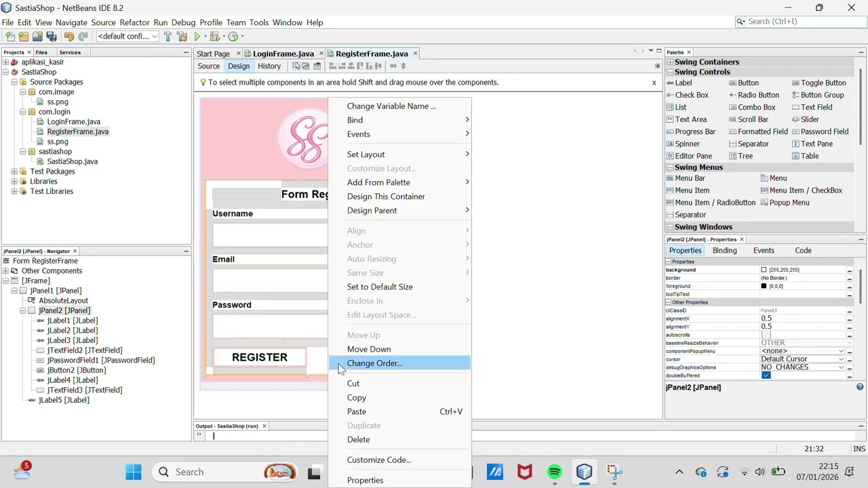Open the cursor Default Cursor dropdown
Screen dimensions: 868x488
tap(842, 359)
